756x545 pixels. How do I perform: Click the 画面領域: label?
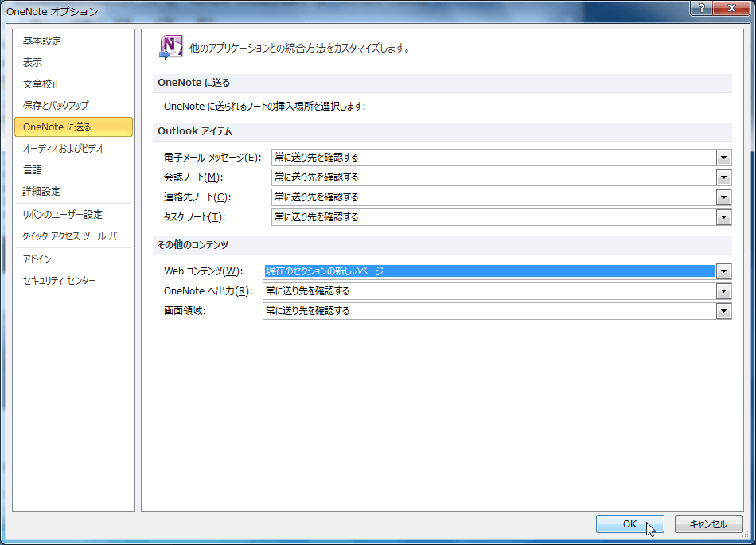point(185,311)
